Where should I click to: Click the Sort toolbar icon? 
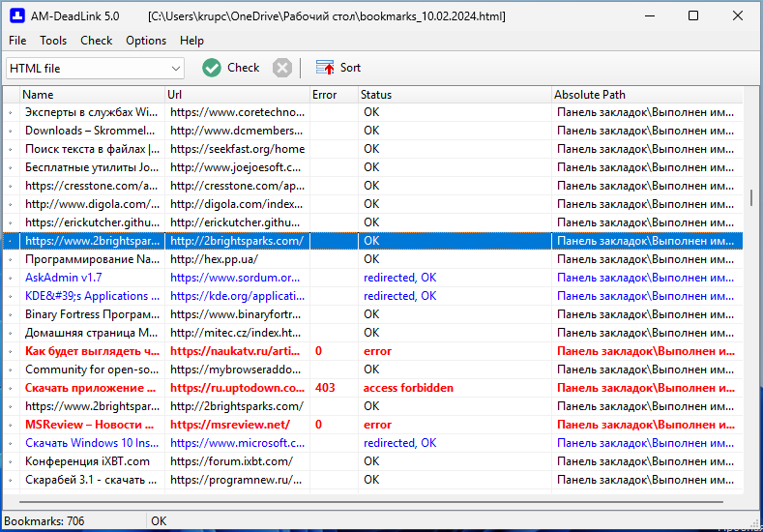[325, 68]
